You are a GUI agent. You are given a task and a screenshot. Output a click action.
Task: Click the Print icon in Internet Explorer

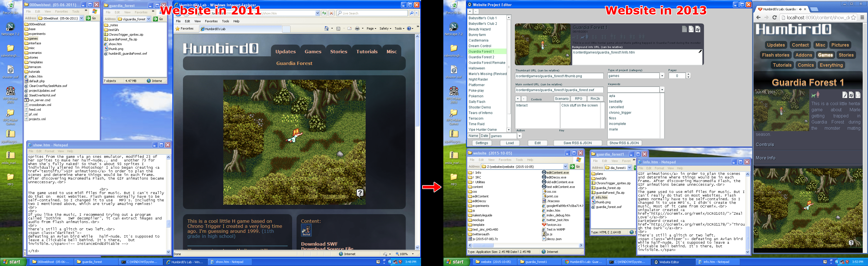(357, 29)
